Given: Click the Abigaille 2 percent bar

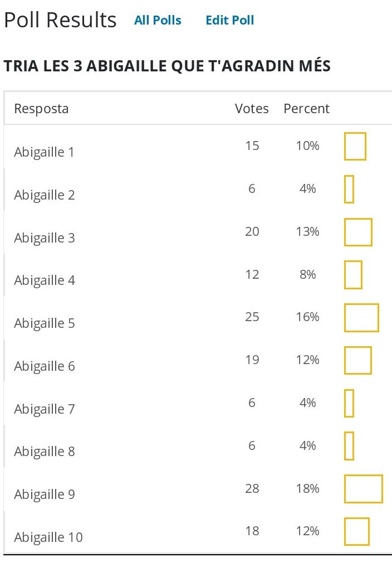Looking at the screenshot, I should coord(349,189).
